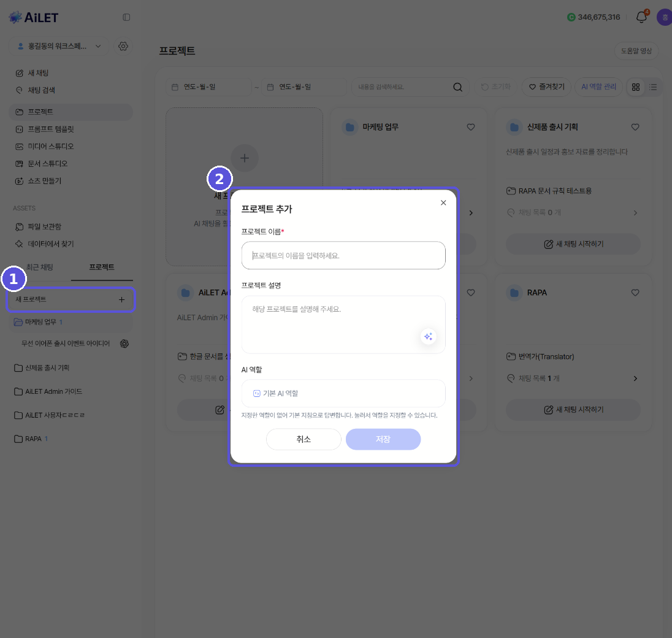Open the start date picker
Screen dimensions: 672x638
208,87
